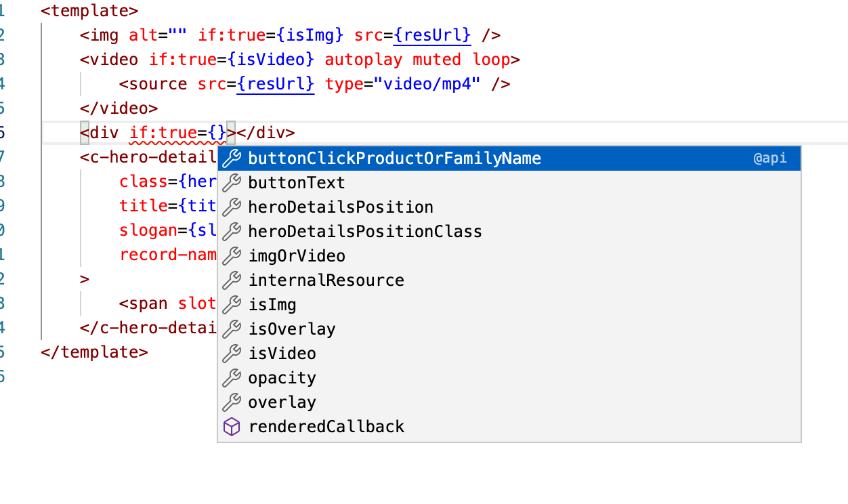Screen dimensions: 848x504
Task: Select renderedCallback from the suggestion popup
Action: (x=326, y=426)
